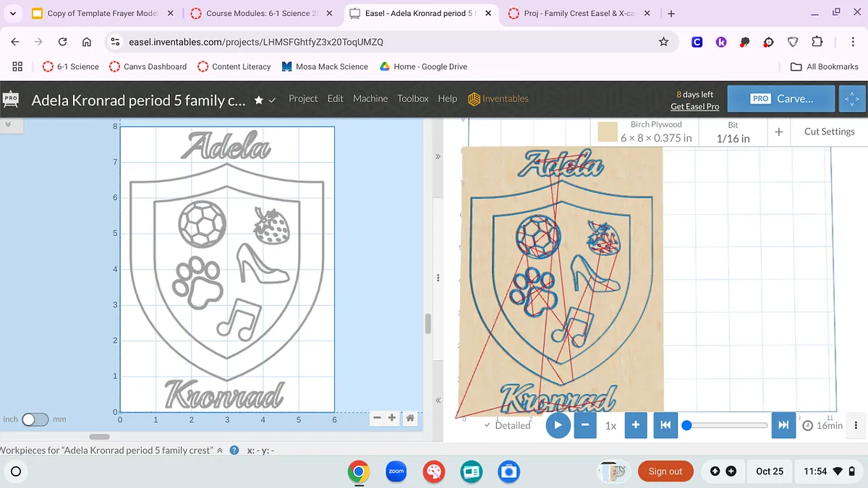
Task: Click the home view reset icon
Action: 410,418
